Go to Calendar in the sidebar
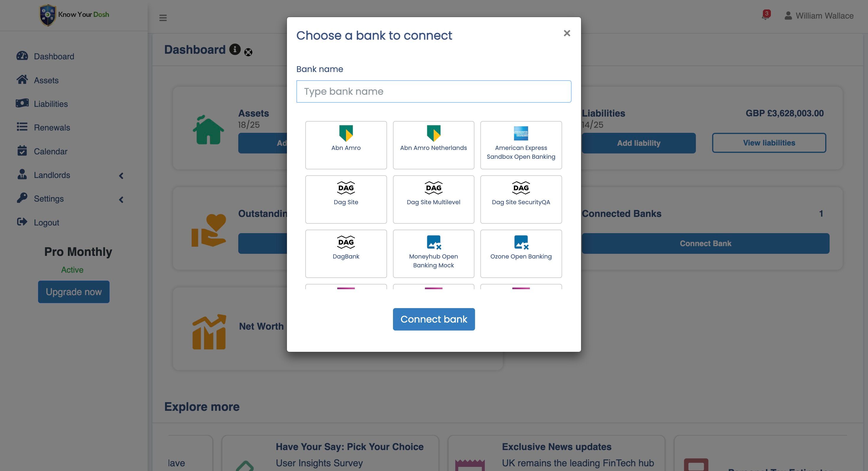Viewport: 868px width, 471px height. (x=50, y=151)
